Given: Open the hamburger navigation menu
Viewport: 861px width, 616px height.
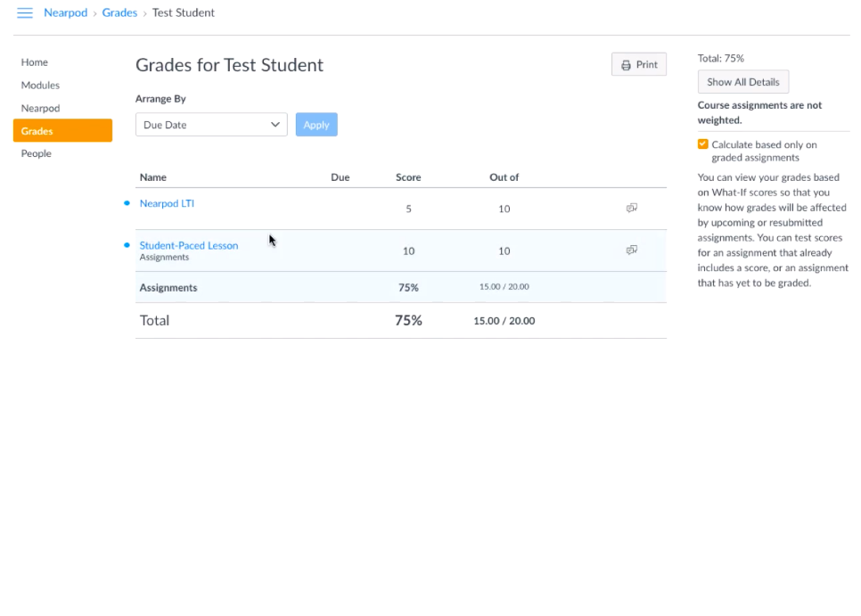Looking at the screenshot, I should pos(25,13).
